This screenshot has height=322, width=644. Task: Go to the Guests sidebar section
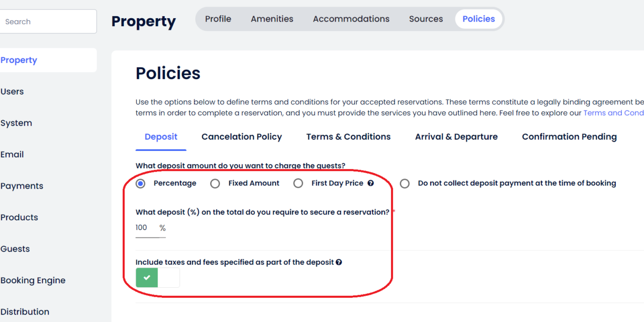[x=15, y=249]
